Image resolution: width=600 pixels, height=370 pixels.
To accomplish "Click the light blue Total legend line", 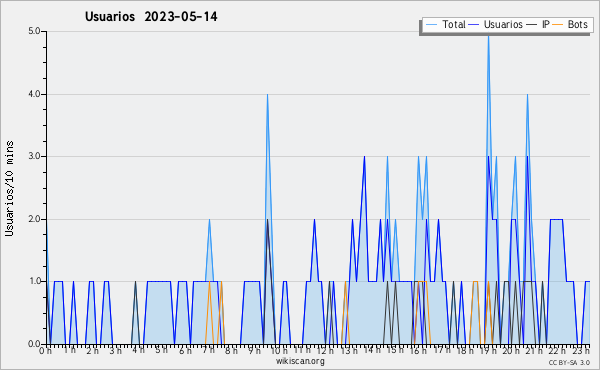I will coord(431,25).
